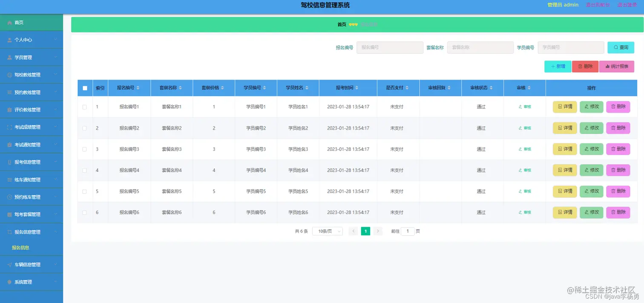Check the box for row 报名编号1
The width and height of the screenshot is (644, 303).
click(84, 107)
